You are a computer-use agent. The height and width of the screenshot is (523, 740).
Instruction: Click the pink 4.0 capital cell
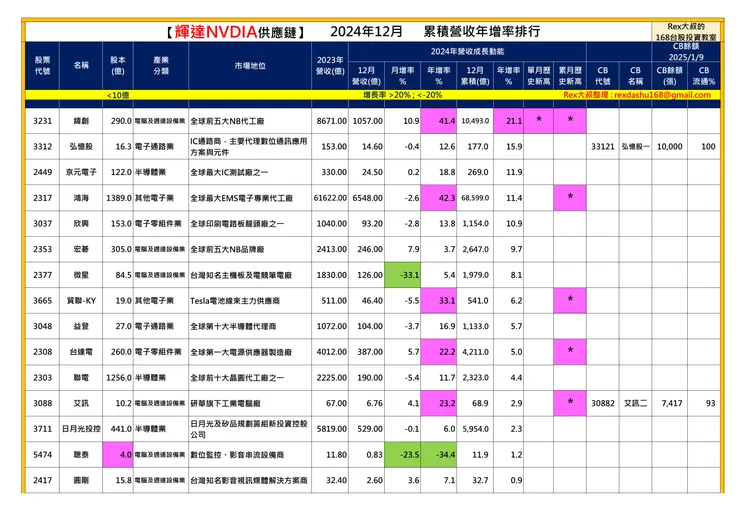click(118, 455)
